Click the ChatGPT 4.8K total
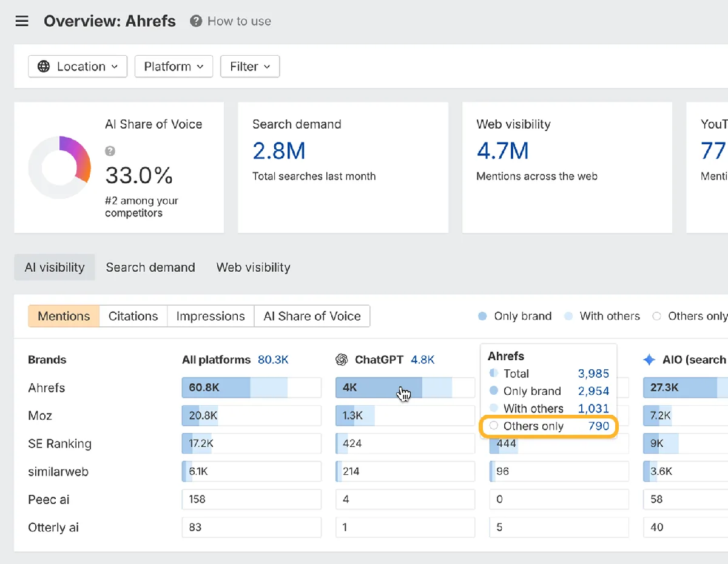 click(423, 360)
